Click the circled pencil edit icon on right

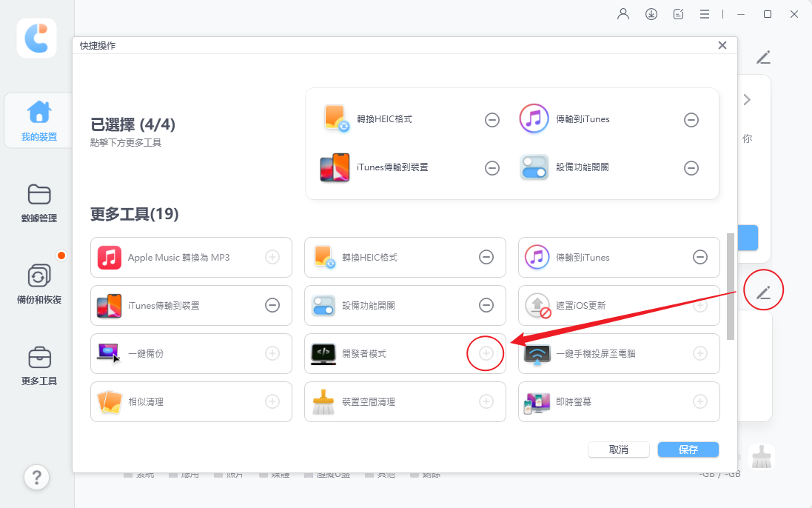point(763,293)
